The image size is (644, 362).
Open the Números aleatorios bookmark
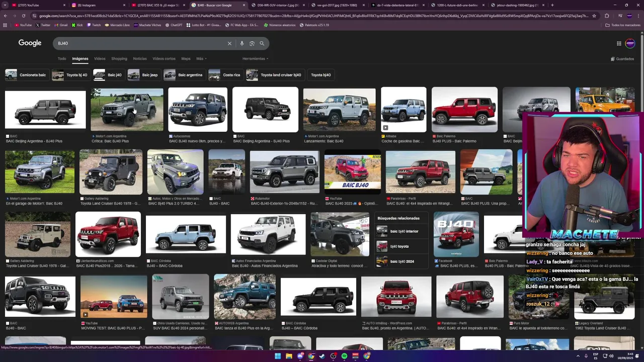tap(280, 25)
